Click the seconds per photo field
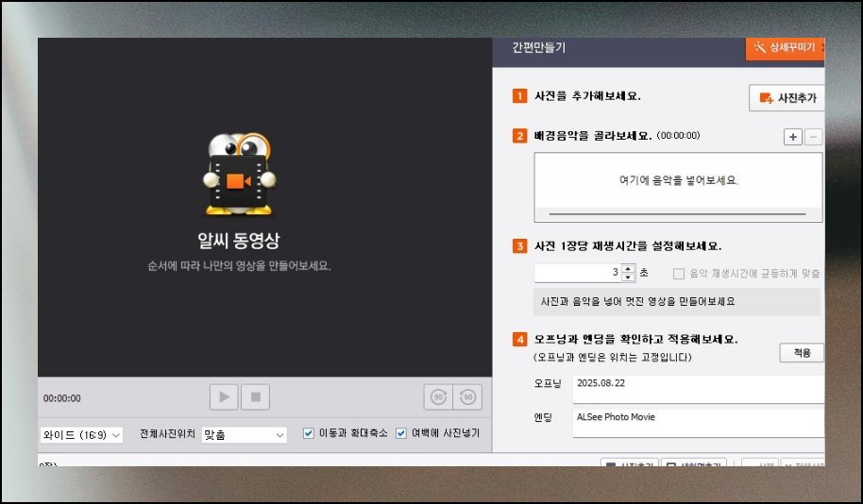863x504 pixels. pyautogui.click(x=578, y=273)
